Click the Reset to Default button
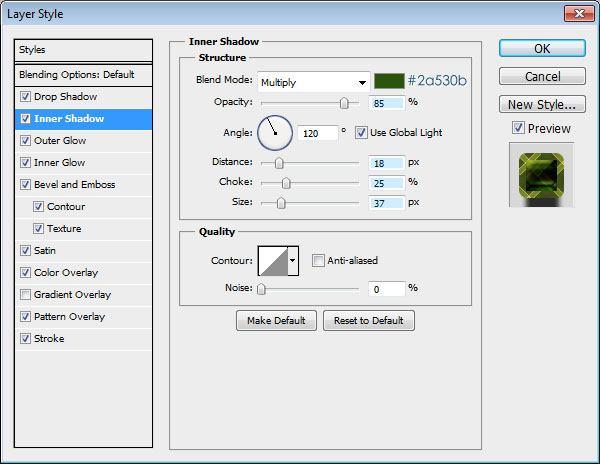 (368, 320)
